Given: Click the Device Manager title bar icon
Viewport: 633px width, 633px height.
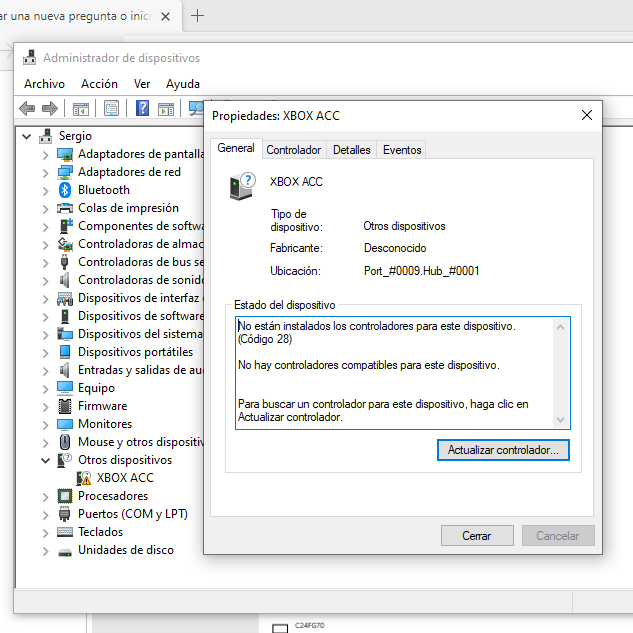Looking at the screenshot, I should [x=29, y=58].
